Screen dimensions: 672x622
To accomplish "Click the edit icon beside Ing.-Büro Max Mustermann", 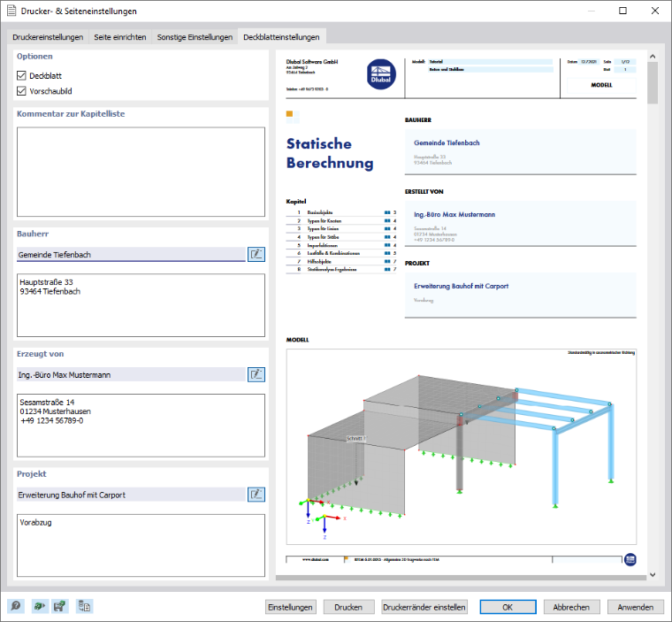I will [256, 374].
